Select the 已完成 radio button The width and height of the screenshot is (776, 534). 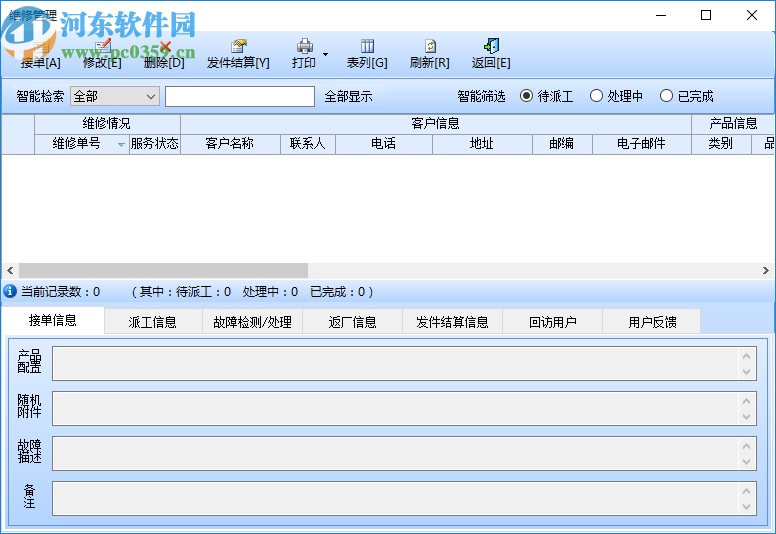(x=666, y=96)
